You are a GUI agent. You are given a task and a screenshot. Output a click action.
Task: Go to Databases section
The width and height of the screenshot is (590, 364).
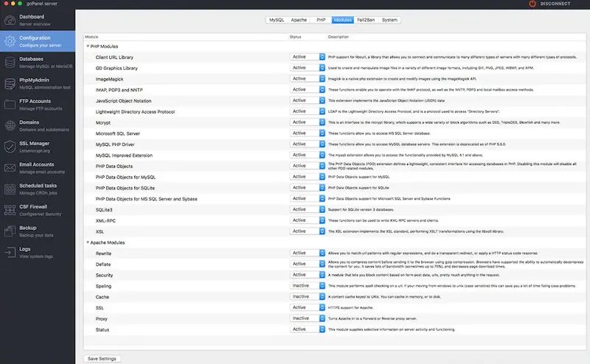[38, 62]
